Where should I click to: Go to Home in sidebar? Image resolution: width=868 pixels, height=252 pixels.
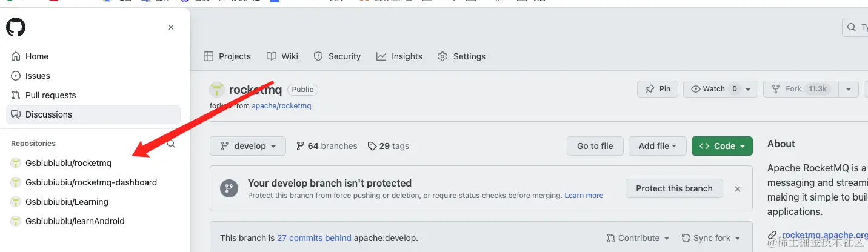point(36,56)
